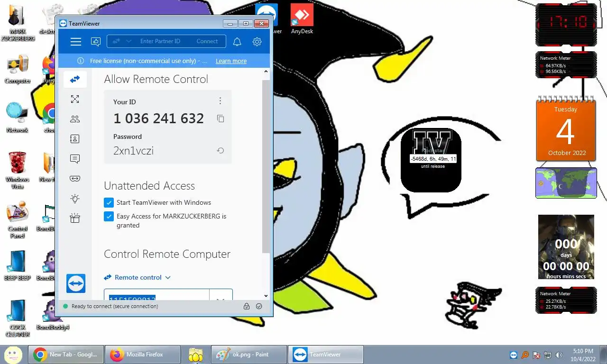Open the Remote Management sidebar icon
This screenshot has height=364, width=607.
75,99
